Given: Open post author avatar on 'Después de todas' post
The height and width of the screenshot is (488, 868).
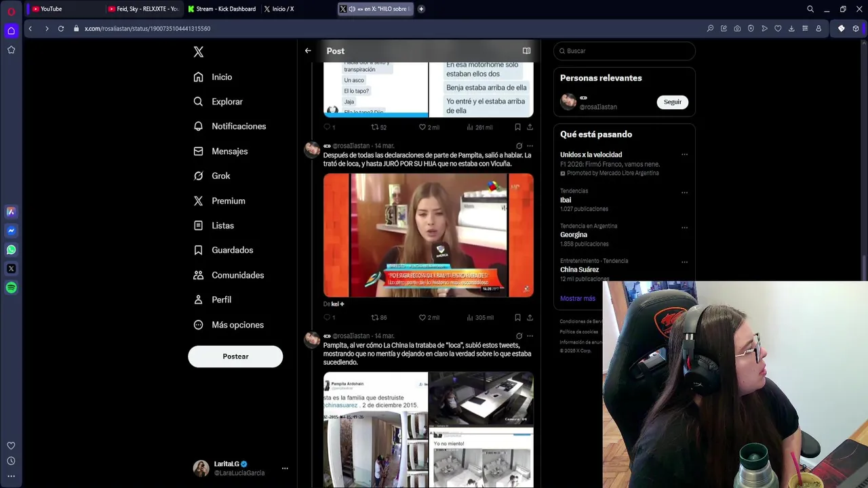Looking at the screenshot, I should click(x=312, y=150).
